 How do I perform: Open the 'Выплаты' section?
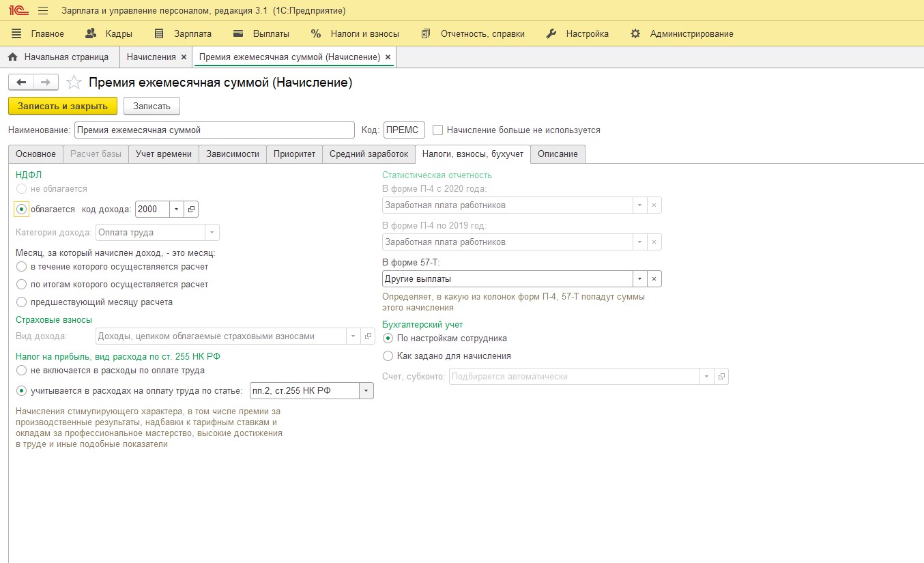coord(261,33)
